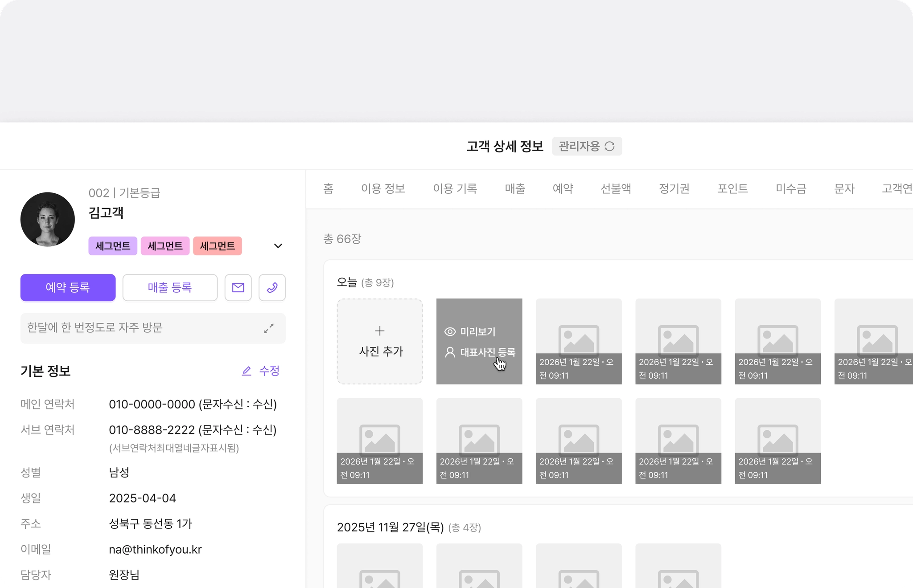Click the 대표사진 등록 person icon
The width and height of the screenshot is (913, 588).
[450, 352]
